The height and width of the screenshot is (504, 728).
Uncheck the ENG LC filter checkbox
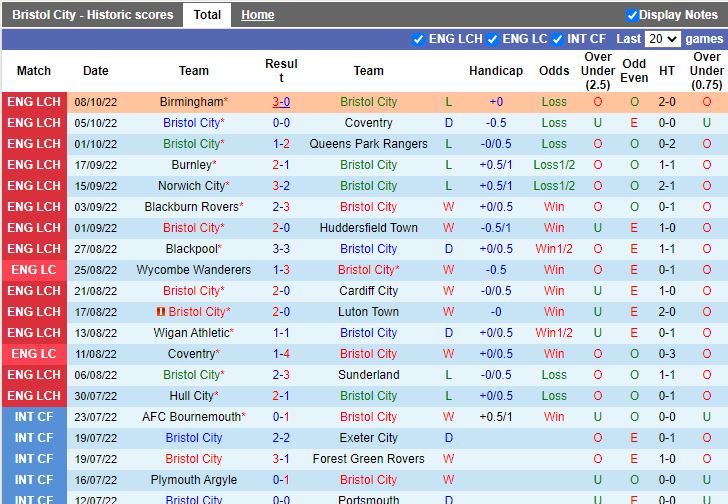pos(492,39)
